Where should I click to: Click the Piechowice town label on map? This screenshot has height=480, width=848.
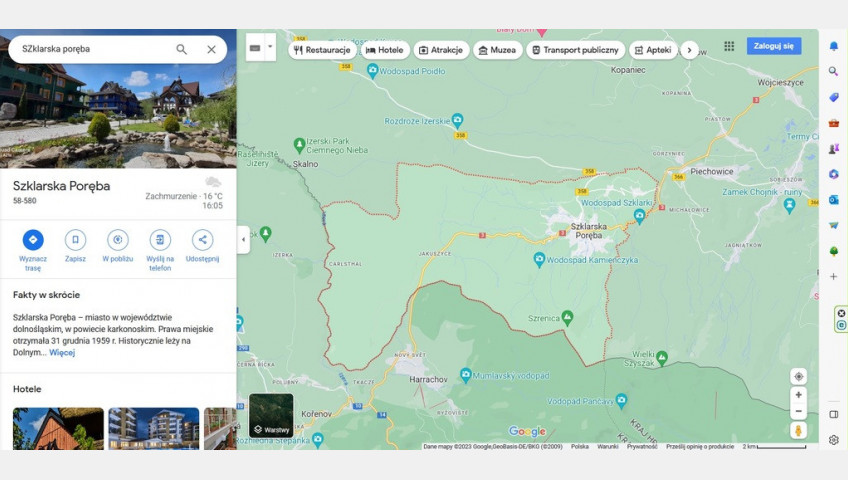pos(712,171)
